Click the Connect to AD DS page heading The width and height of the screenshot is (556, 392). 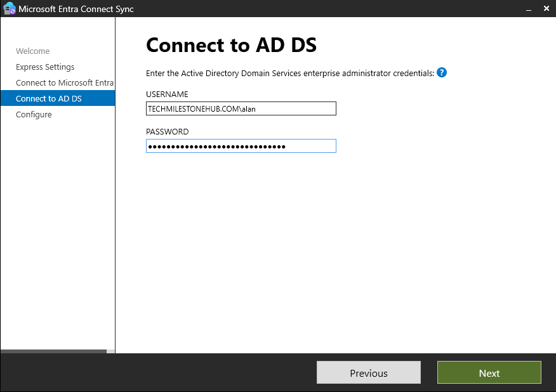pyautogui.click(x=231, y=45)
